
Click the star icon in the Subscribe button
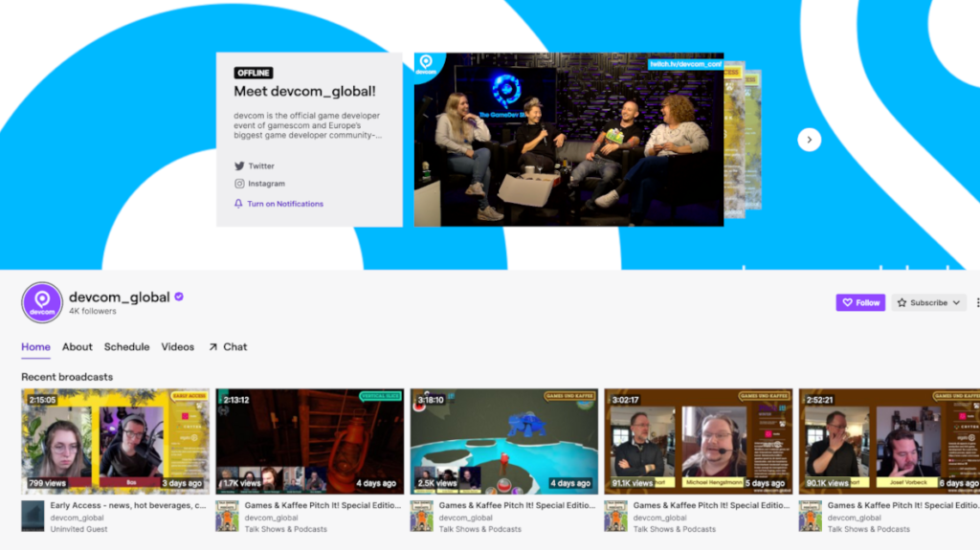tap(902, 302)
